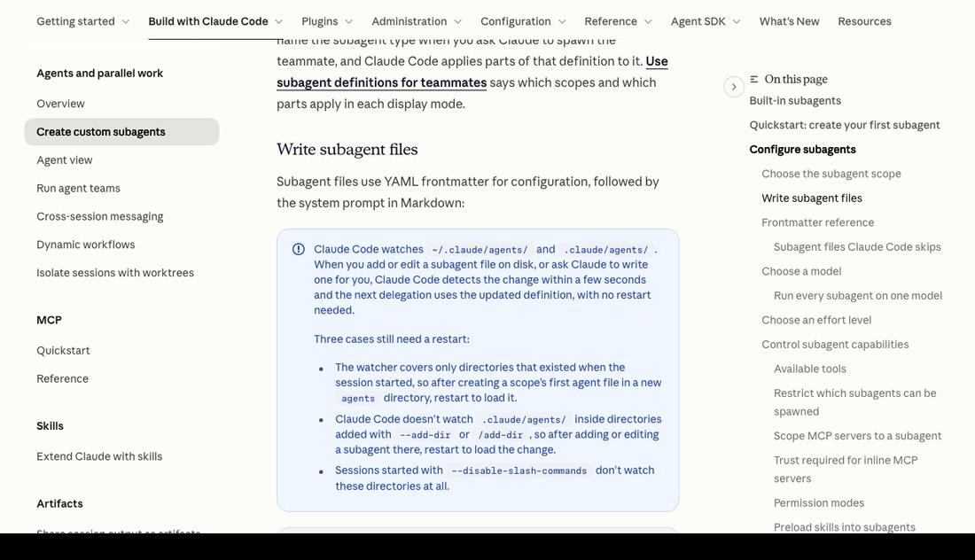Viewport: 975px width, 560px height.
Task: Open the What's New tab
Action: (x=789, y=21)
